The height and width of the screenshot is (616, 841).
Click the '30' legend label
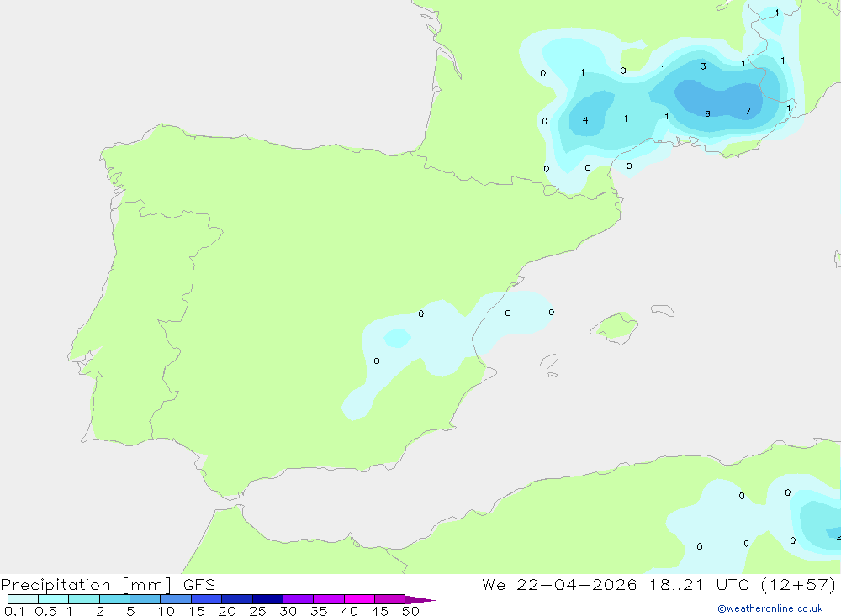288,611
